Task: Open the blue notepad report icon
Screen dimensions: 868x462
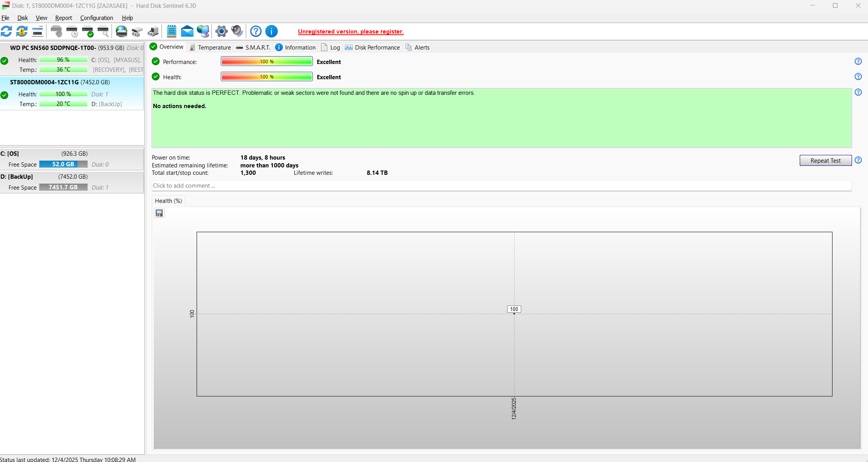Action: [x=171, y=31]
